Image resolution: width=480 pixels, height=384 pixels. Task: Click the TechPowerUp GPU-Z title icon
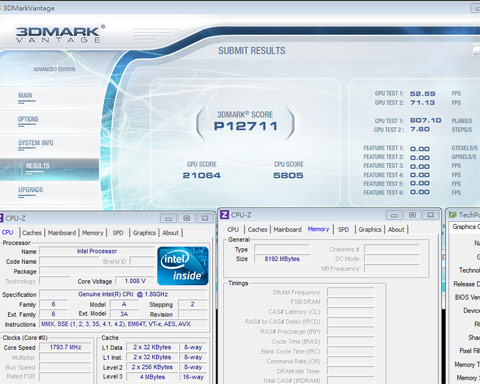tap(453, 215)
